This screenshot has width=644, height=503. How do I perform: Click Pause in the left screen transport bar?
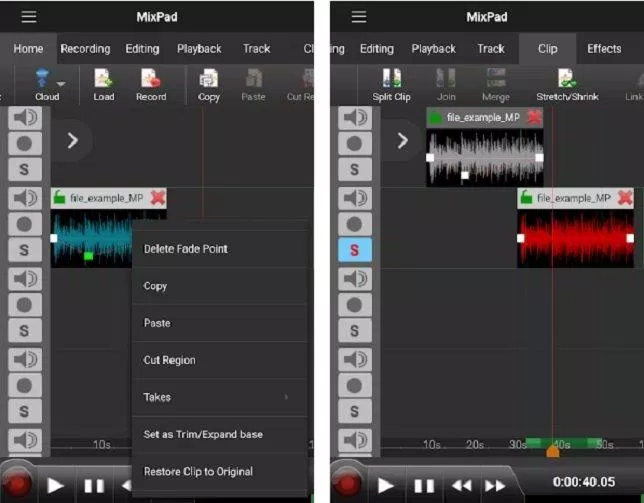tap(94, 486)
